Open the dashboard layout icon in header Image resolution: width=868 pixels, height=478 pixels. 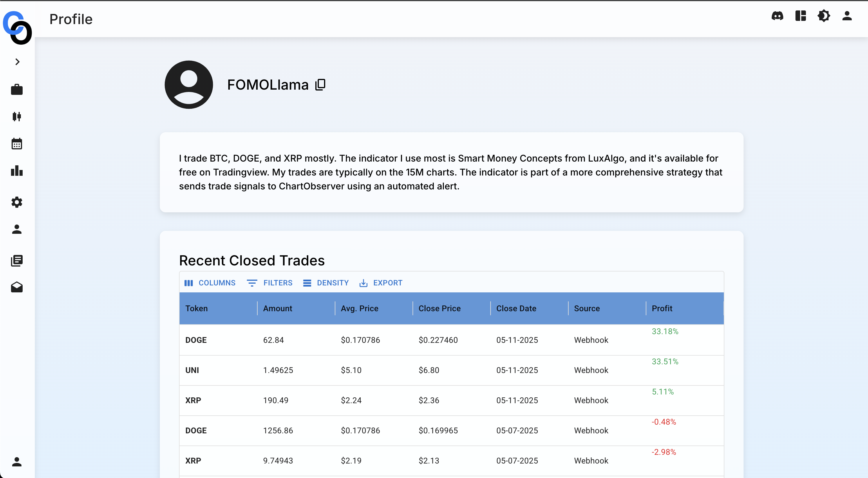(801, 16)
